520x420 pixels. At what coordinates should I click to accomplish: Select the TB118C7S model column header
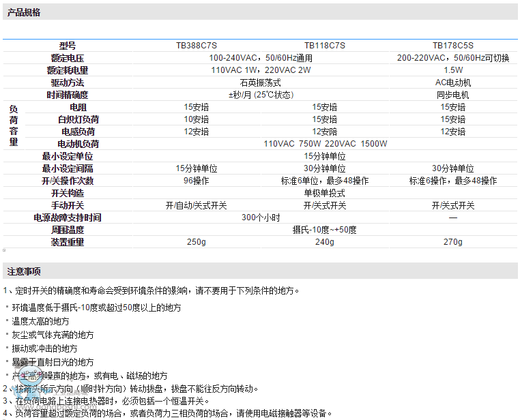[x=325, y=46]
